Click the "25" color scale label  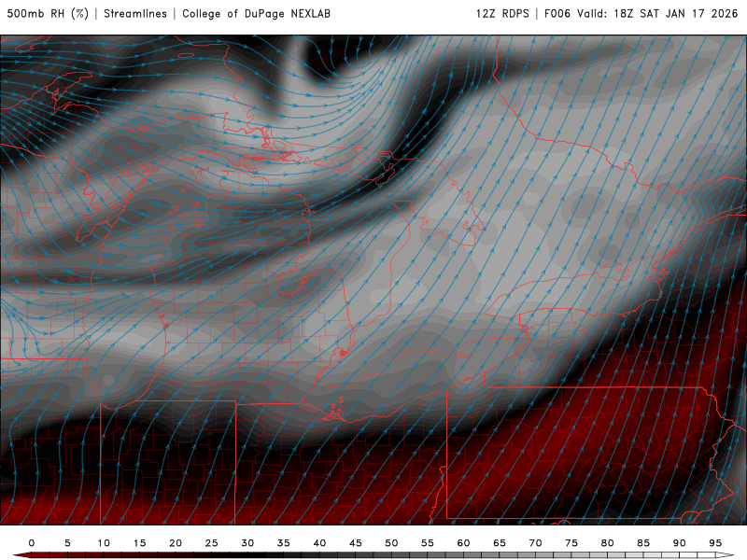click(x=212, y=543)
